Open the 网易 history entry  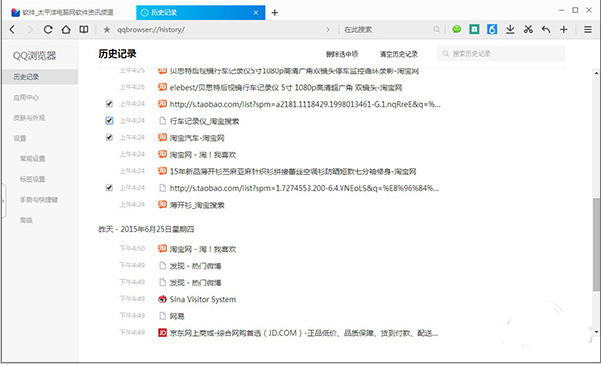tap(177, 316)
